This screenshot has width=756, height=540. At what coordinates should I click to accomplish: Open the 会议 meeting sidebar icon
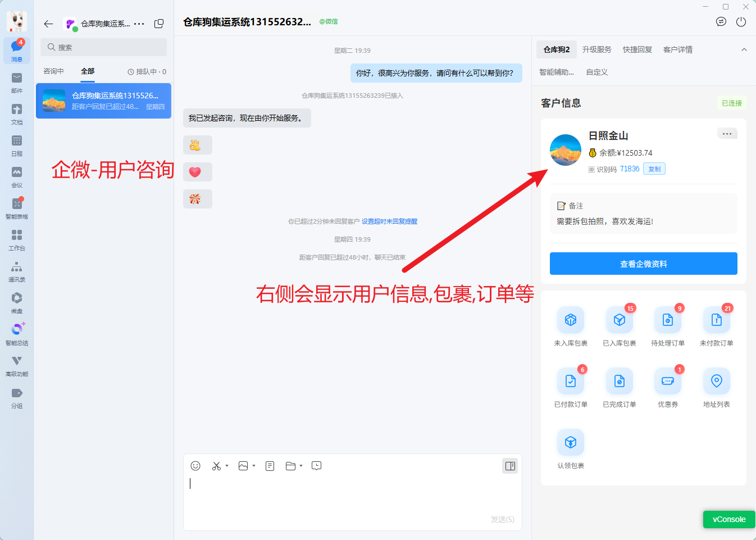[17, 176]
